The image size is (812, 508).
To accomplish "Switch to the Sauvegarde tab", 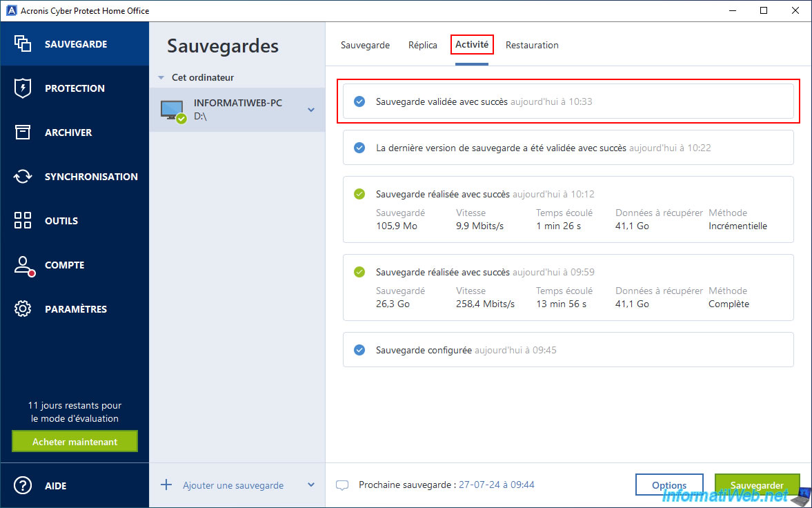I will point(365,45).
